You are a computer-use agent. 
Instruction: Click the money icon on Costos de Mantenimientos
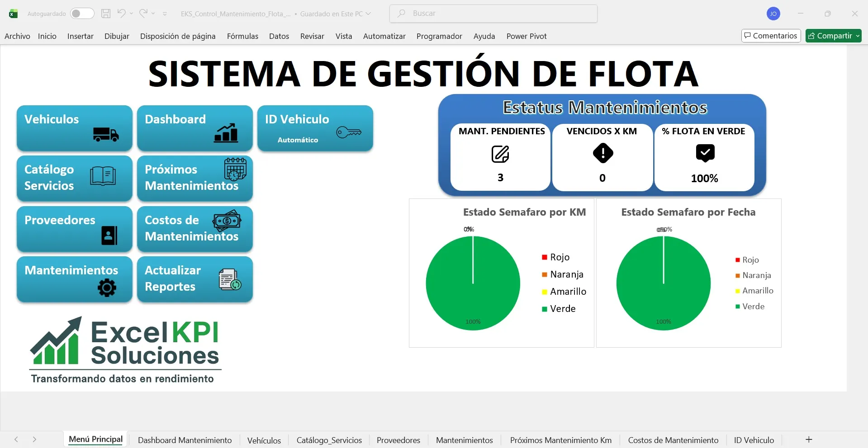click(x=227, y=221)
